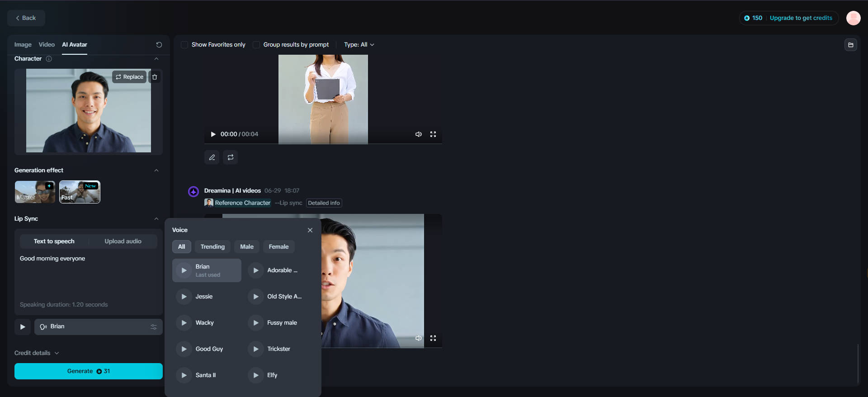Open the Brian voice selector
This screenshot has height=397, width=868.
tap(99, 327)
